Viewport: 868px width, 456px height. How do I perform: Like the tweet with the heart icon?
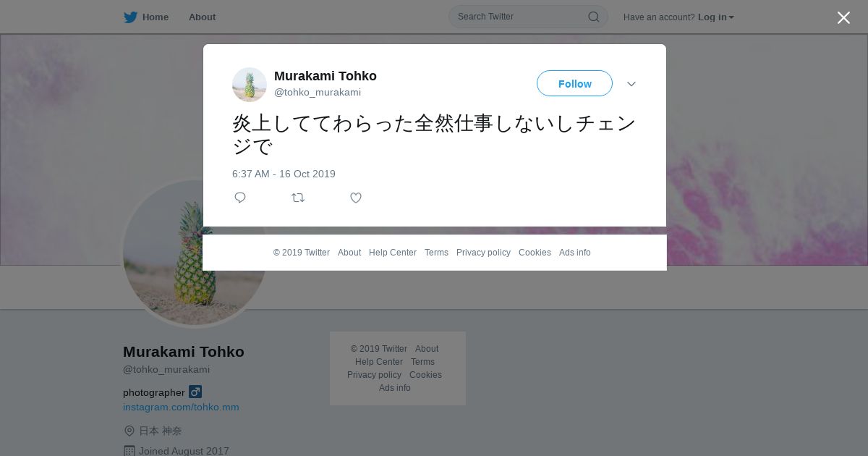pyautogui.click(x=356, y=198)
